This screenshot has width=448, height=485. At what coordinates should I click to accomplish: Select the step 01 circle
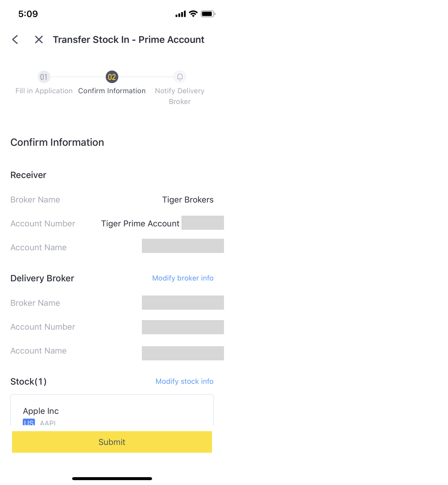[44, 77]
